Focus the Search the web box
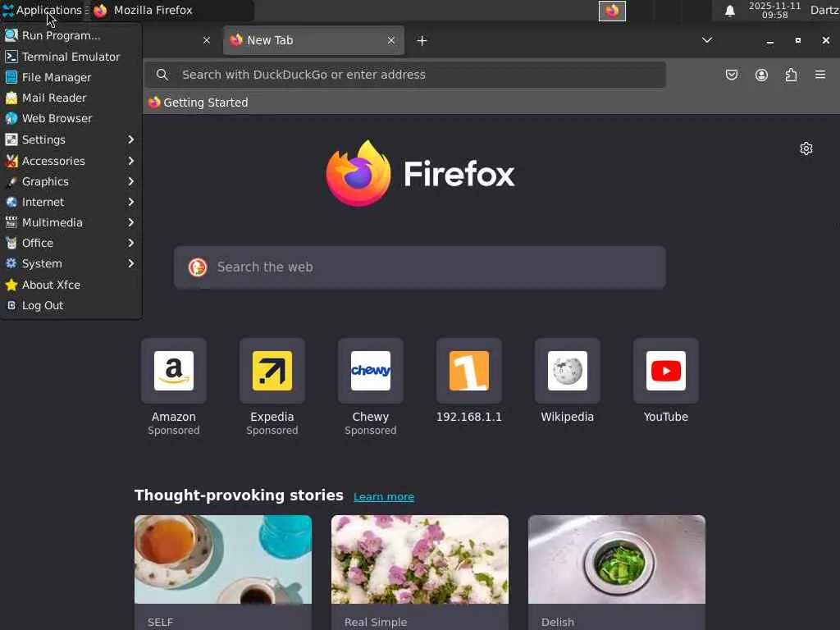Screen dimensions: 840x630 [420, 267]
